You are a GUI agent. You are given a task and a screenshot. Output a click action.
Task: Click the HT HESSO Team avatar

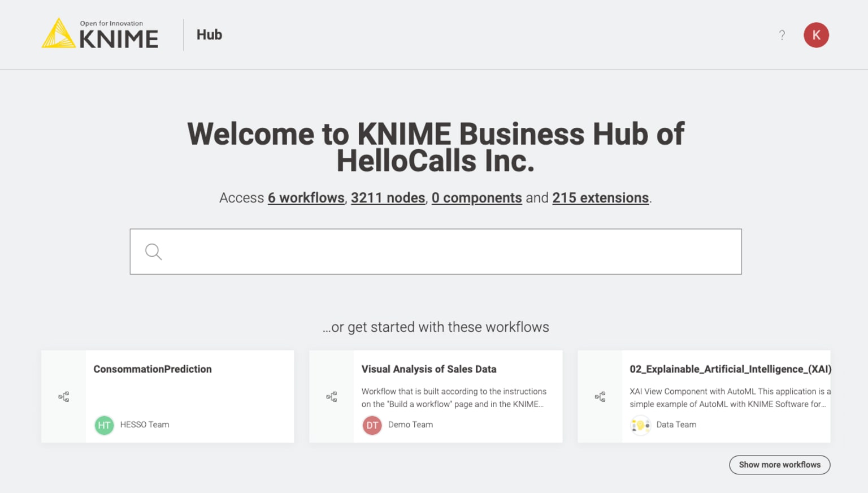point(104,425)
